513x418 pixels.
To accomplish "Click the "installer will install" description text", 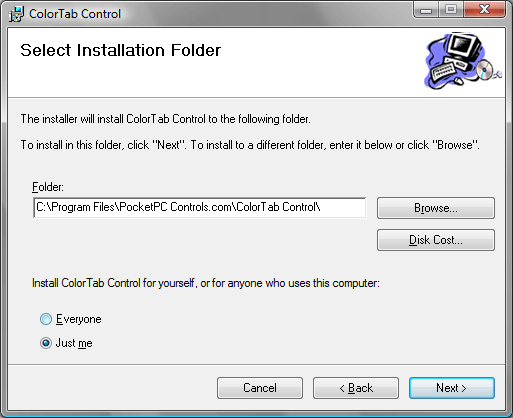I will pyautogui.click(x=166, y=119).
